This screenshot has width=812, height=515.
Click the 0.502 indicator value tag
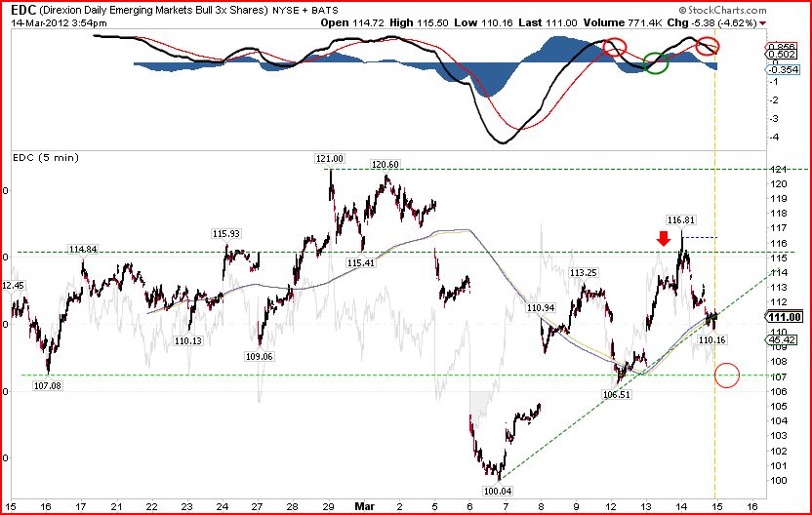(x=782, y=55)
